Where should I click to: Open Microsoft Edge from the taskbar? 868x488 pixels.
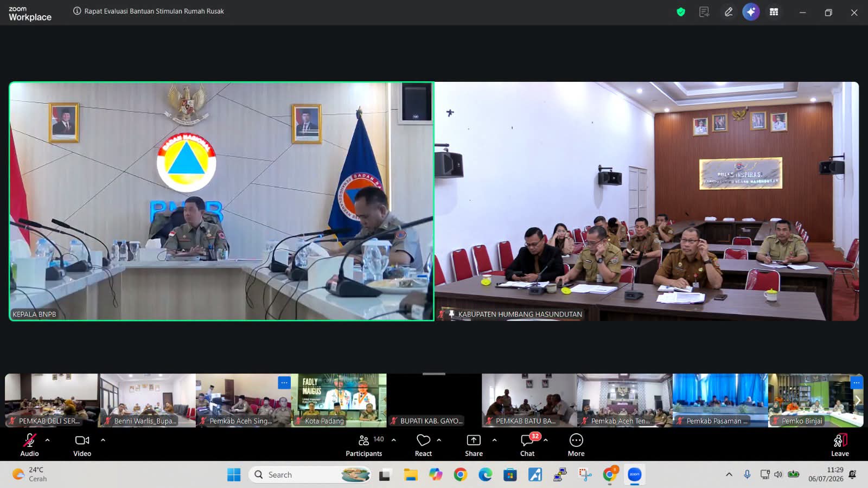[x=485, y=474]
